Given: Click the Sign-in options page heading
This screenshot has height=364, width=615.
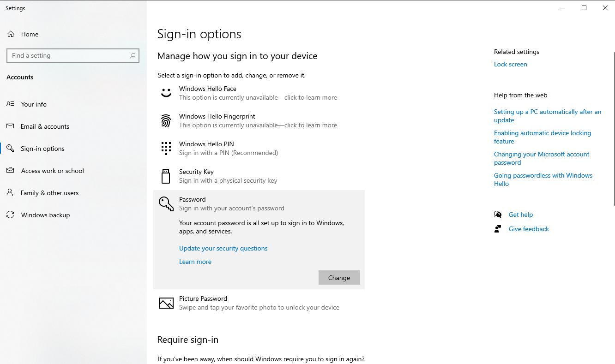Looking at the screenshot, I should 199,34.
